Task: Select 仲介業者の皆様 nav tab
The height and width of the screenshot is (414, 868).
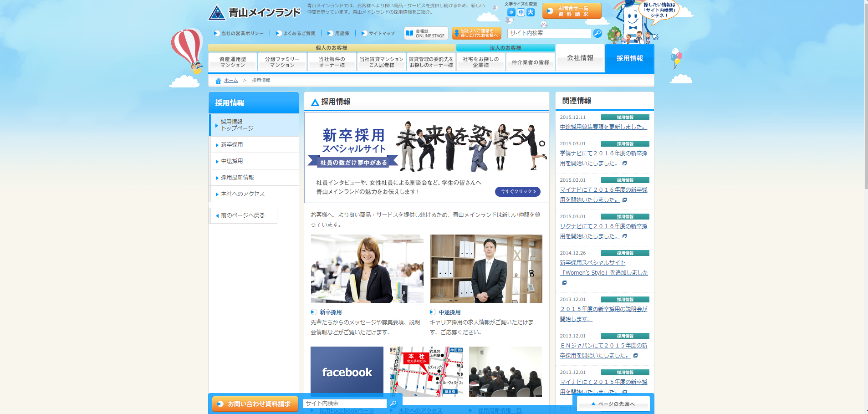Action: click(531, 62)
